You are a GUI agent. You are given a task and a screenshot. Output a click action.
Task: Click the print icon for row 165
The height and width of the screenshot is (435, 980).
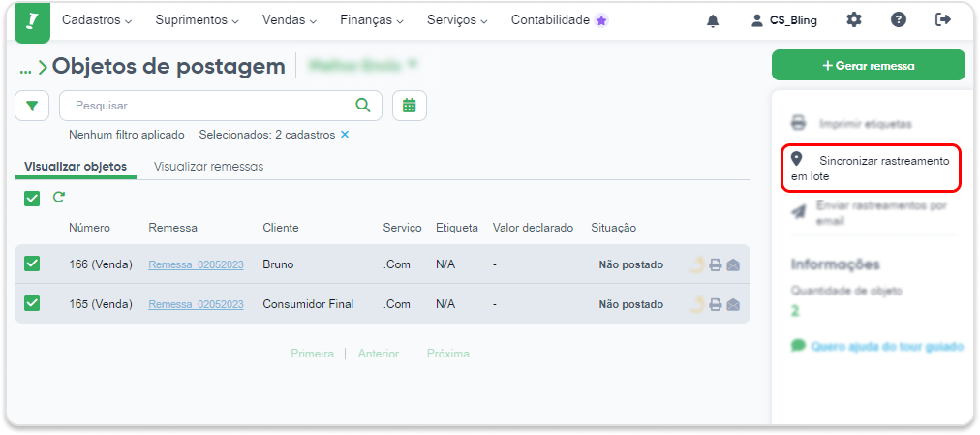[715, 305]
